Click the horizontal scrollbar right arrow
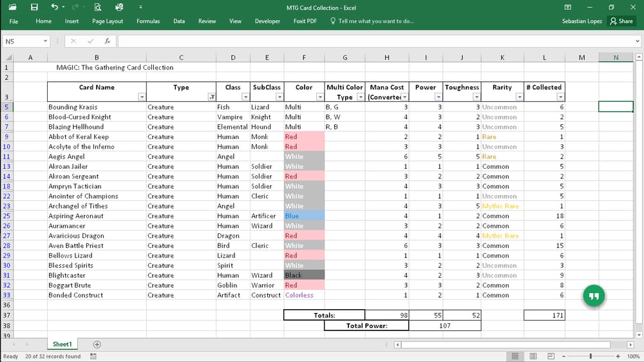 tap(630, 345)
